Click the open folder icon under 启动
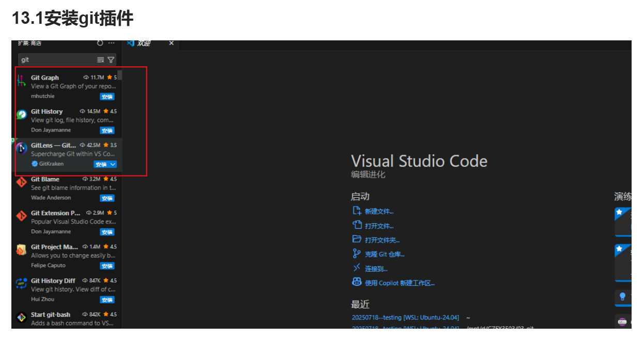The height and width of the screenshot is (338, 644). (x=357, y=239)
